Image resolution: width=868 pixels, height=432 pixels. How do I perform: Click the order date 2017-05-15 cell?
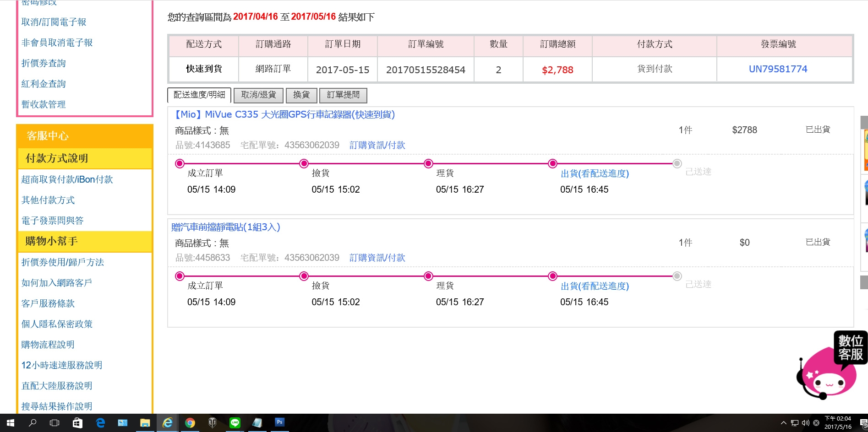click(x=343, y=70)
